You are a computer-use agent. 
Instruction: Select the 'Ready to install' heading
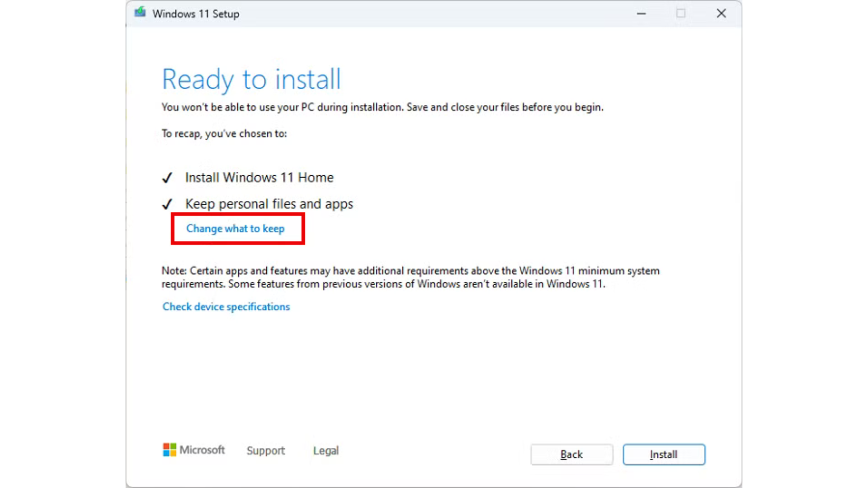[251, 80]
